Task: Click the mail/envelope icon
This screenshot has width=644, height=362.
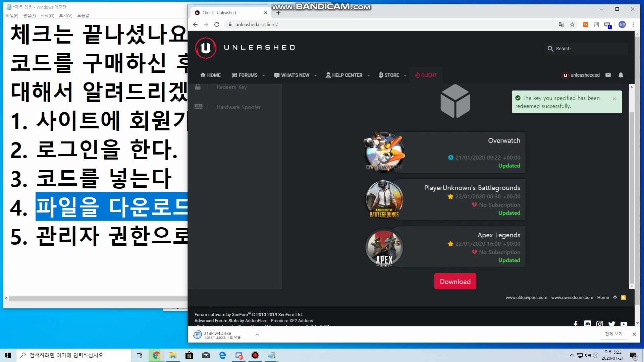Action: click(x=609, y=75)
